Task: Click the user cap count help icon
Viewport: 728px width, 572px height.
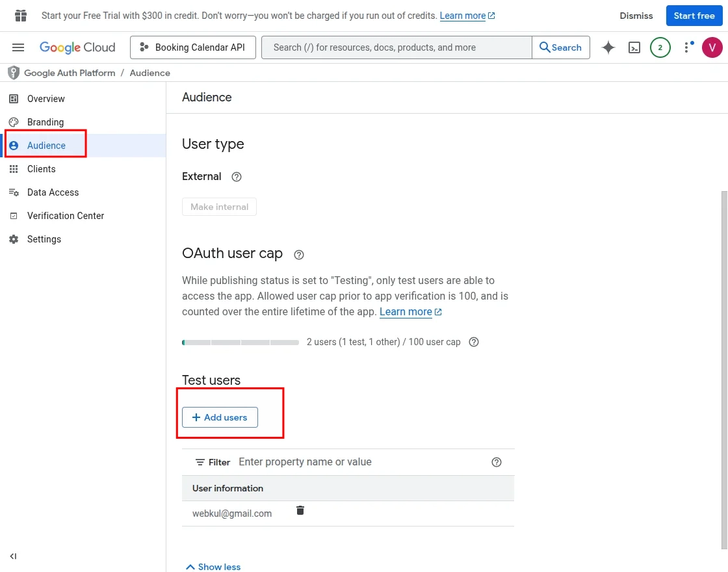Action: pos(474,342)
